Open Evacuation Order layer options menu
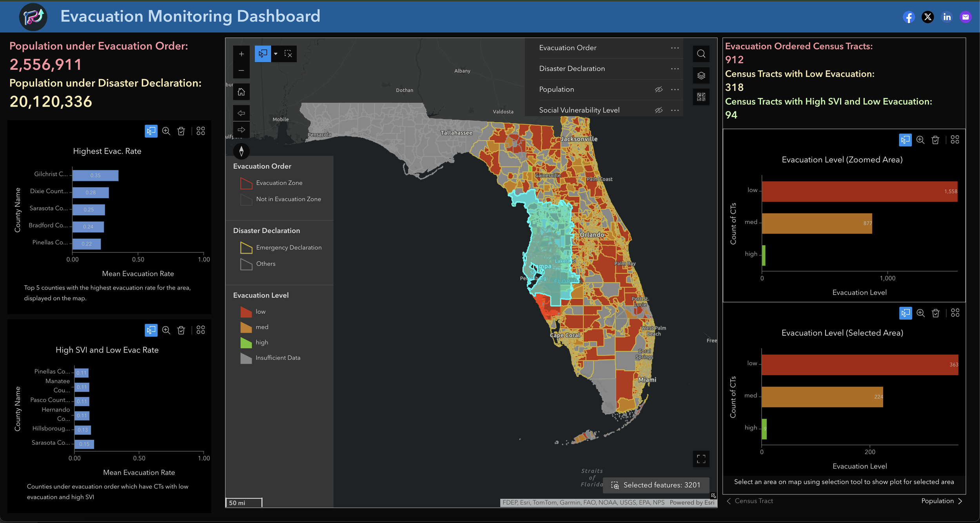 coord(675,48)
